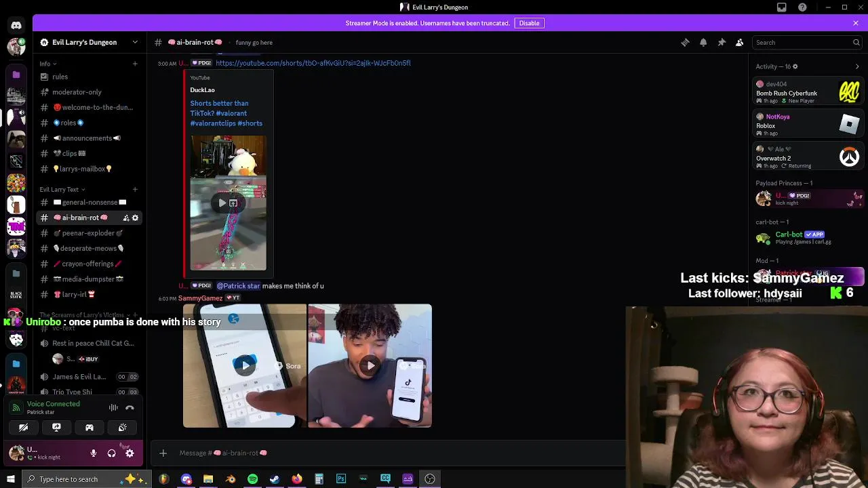Open user settings gear

point(130,453)
